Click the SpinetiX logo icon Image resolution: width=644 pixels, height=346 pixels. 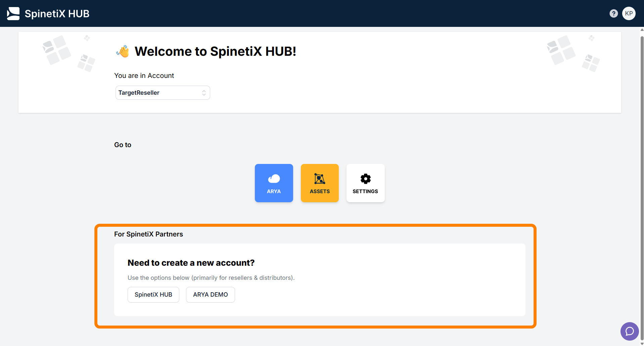13,13
